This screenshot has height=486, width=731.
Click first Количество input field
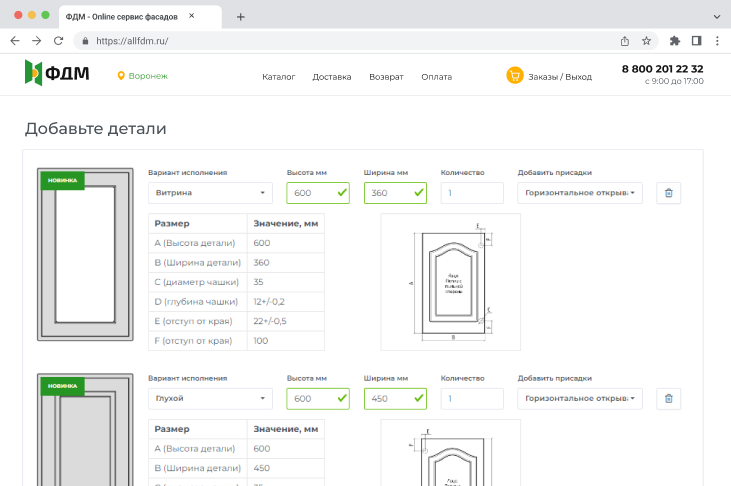click(472, 193)
